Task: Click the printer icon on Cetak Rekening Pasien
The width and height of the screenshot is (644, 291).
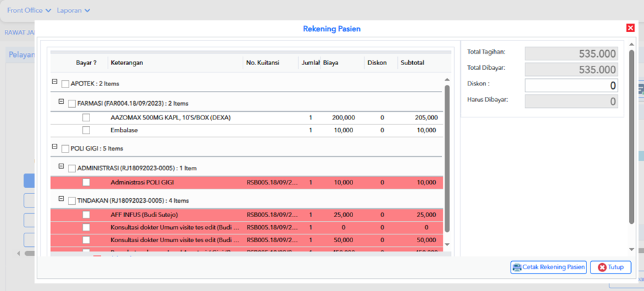Action: click(x=517, y=267)
